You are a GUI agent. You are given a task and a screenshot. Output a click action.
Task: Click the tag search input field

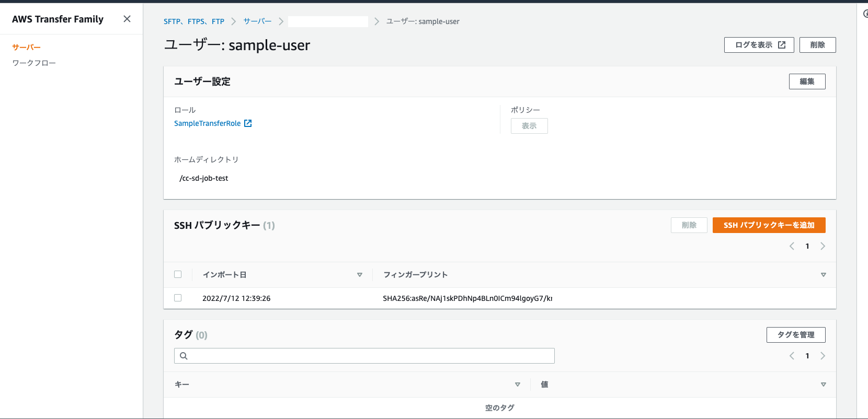click(364, 356)
